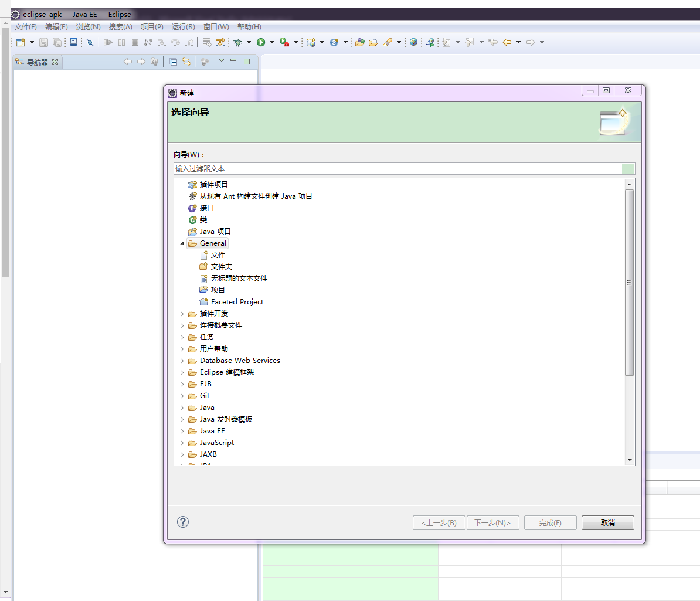
Task: Click the 下一步(N)> button
Action: (492, 523)
